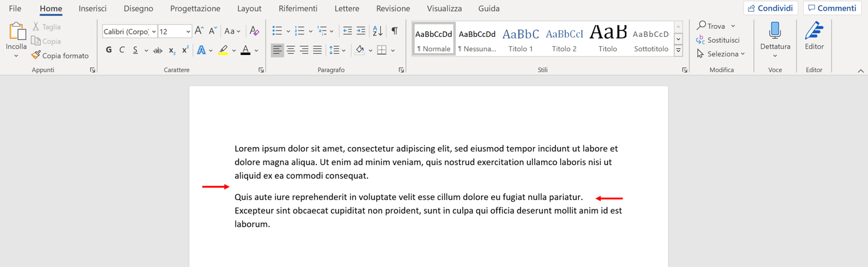This screenshot has width=868, height=267.
Task: Open the Aa change case dropdown
Action: [x=232, y=31]
